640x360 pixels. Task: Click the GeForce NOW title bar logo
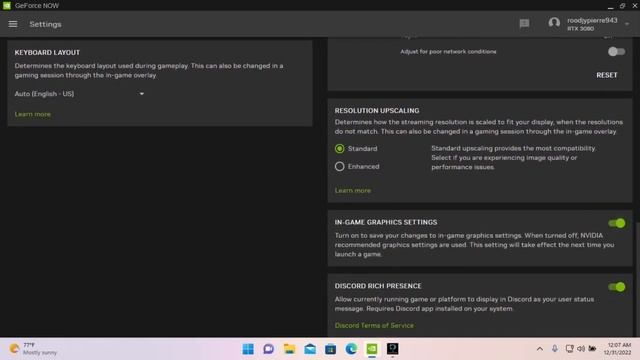(x=7, y=5)
